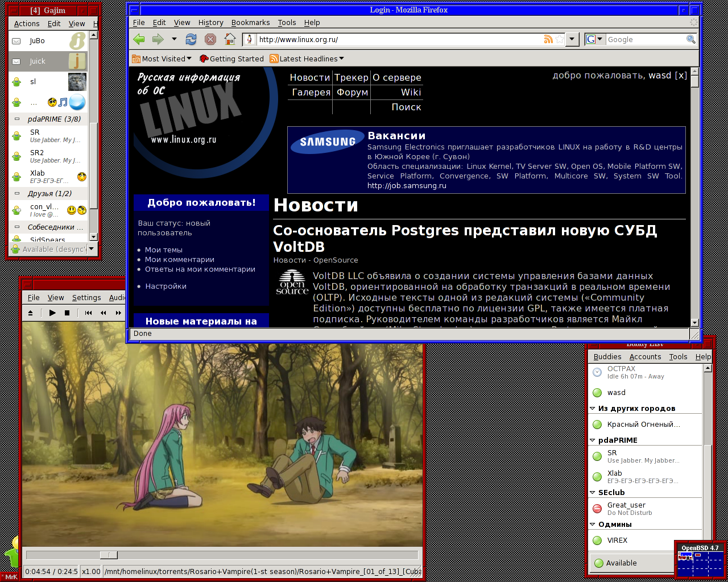This screenshot has height=582, width=728.
Task: Open the Форум link on the site
Action: (352, 92)
